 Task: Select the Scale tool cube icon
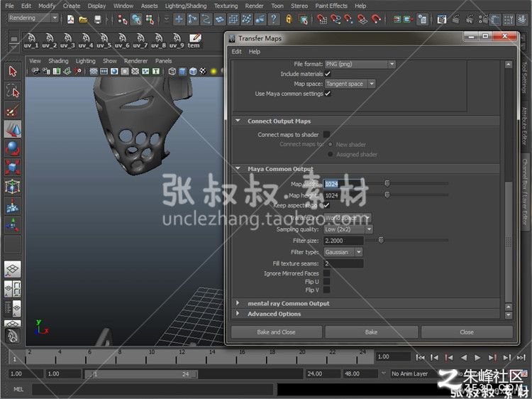(x=13, y=168)
